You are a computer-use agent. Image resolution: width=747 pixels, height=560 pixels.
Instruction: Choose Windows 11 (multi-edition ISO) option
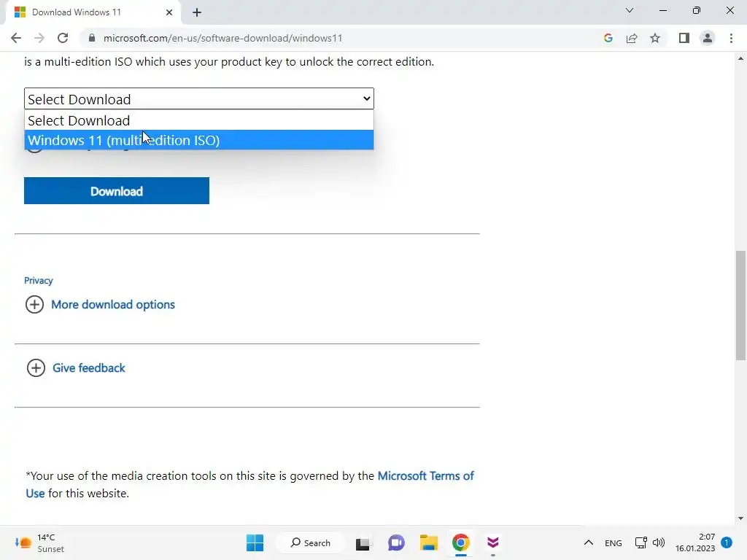[199, 140]
